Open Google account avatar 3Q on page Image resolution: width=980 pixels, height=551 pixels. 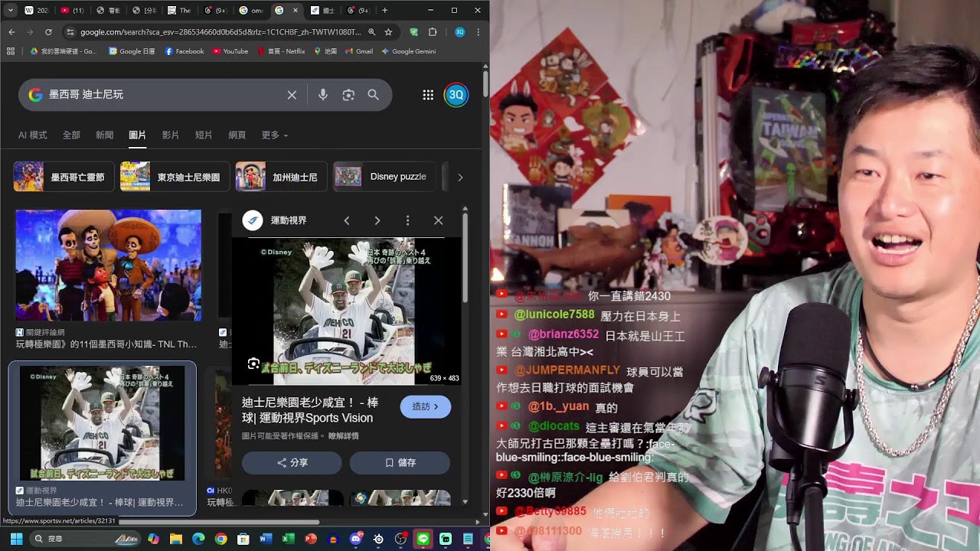click(456, 95)
